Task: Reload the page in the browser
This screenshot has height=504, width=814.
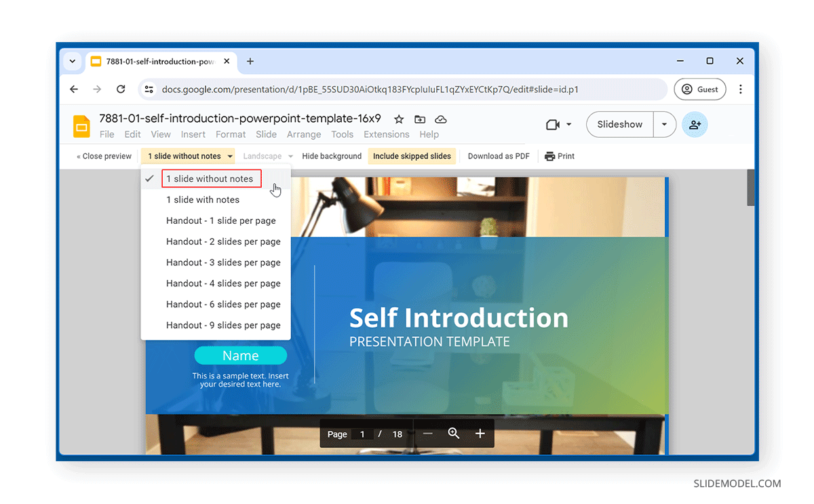Action: tap(121, 89)
